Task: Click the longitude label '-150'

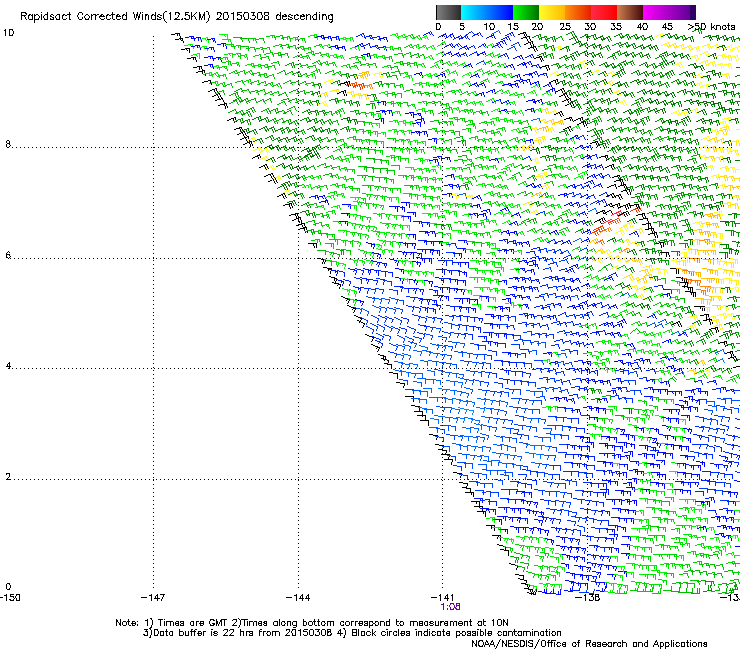Action: tap(10, 598)
